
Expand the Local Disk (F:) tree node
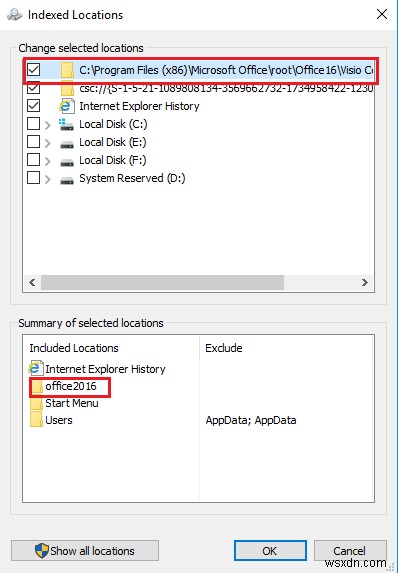[48, 162]
